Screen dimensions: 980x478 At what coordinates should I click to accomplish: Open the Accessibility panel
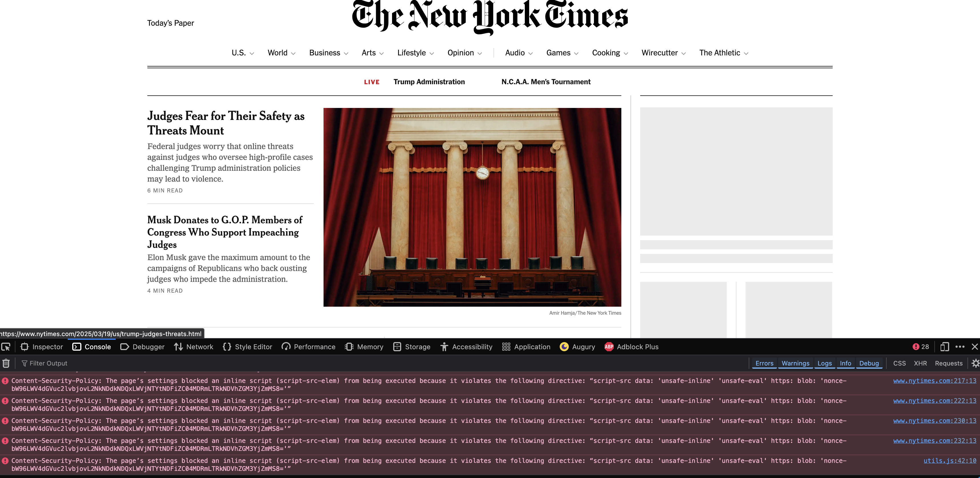[466, 347]
